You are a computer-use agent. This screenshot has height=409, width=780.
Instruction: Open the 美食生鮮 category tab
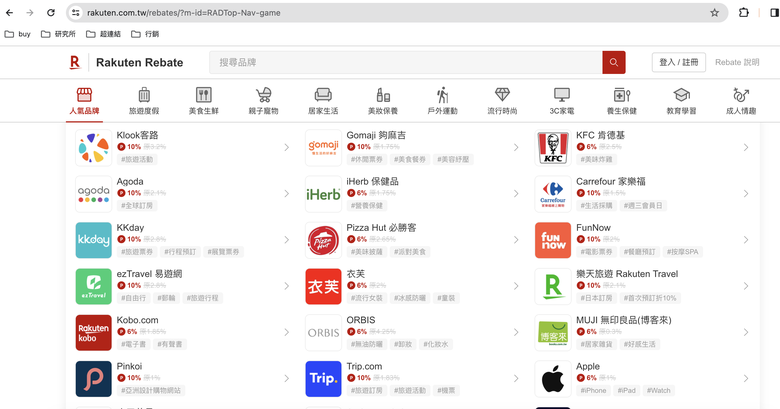click(x=203, y=101)
